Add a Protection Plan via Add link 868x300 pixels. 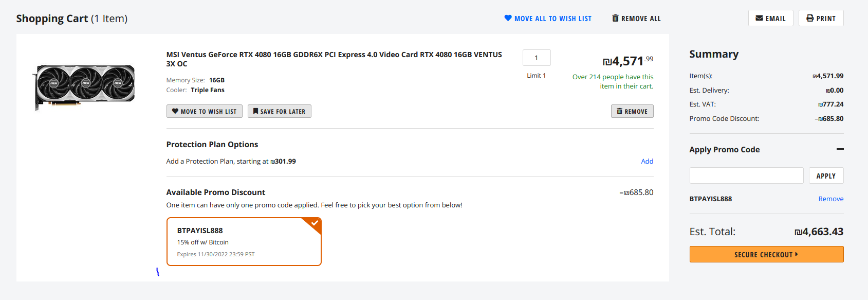coord(647,161)
